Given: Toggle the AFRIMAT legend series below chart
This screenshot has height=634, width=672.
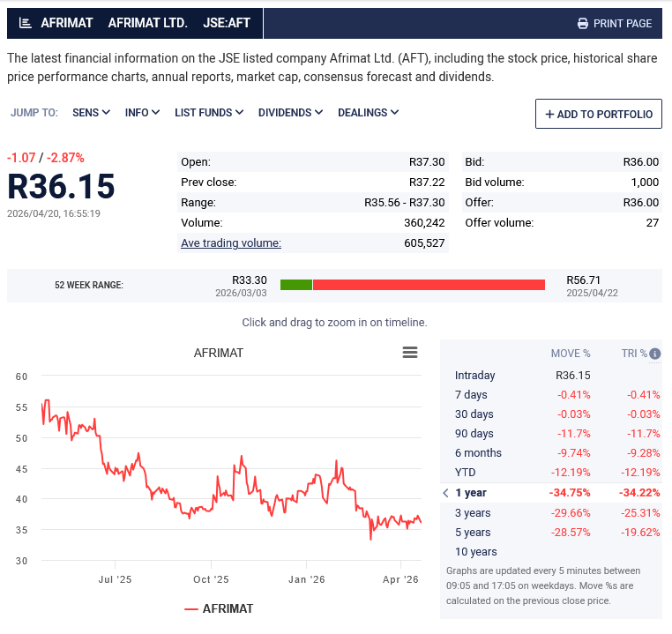Looking at the screenshot, I should [x=219, y=608].
